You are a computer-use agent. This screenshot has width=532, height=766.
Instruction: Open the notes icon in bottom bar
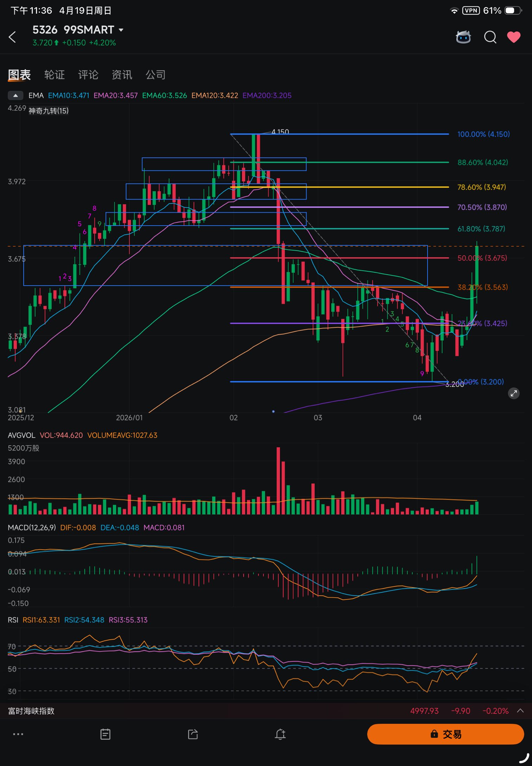pos(105,734)
